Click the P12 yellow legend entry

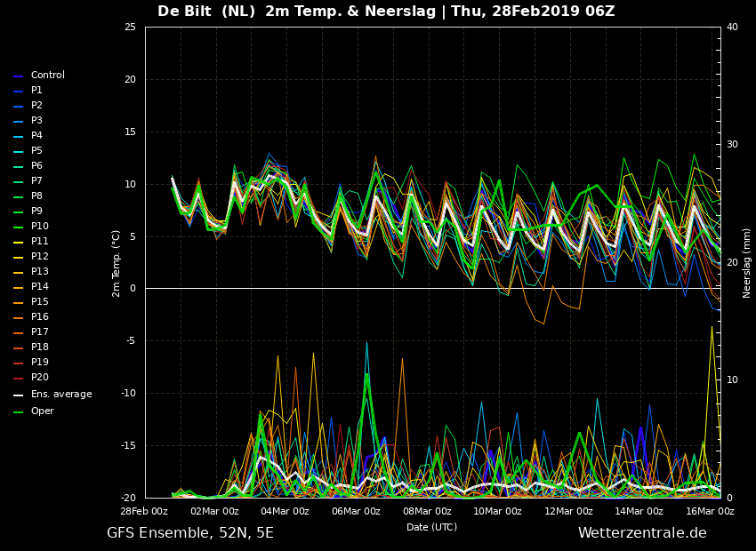coord(31,256)
